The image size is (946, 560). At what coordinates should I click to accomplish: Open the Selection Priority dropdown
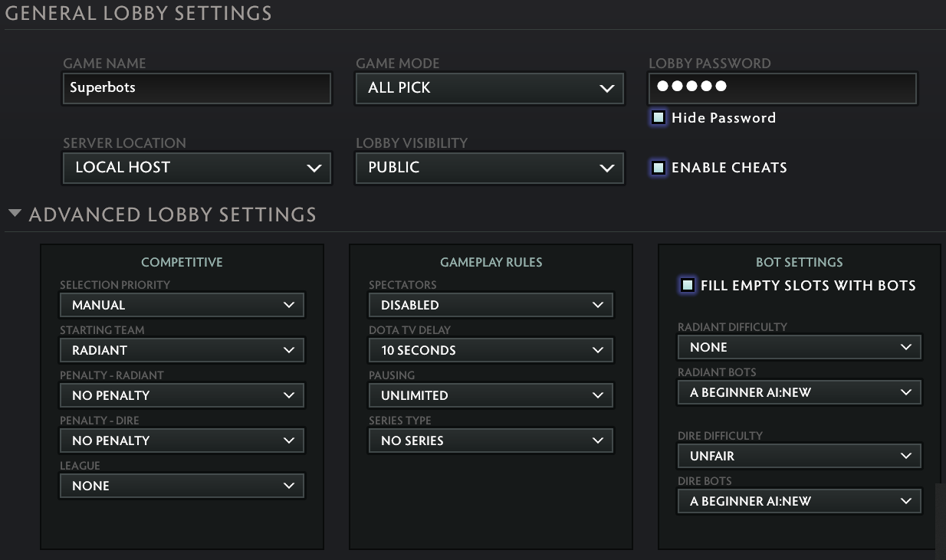pos(182,305)
